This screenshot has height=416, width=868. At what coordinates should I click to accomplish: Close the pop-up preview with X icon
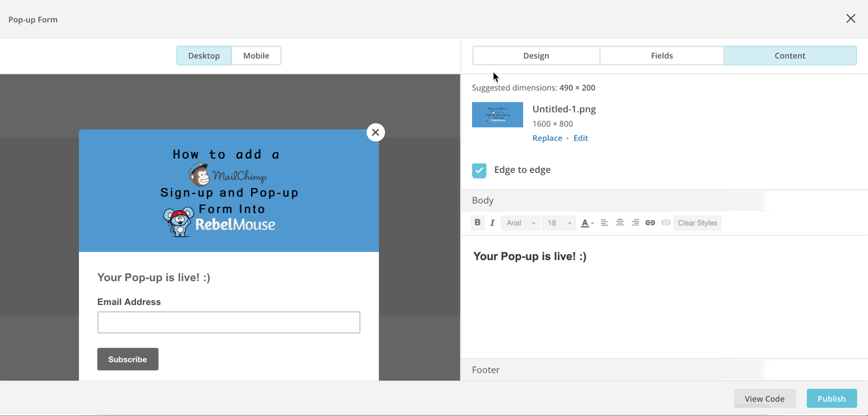pyautogui.click(x=375, y=133)
